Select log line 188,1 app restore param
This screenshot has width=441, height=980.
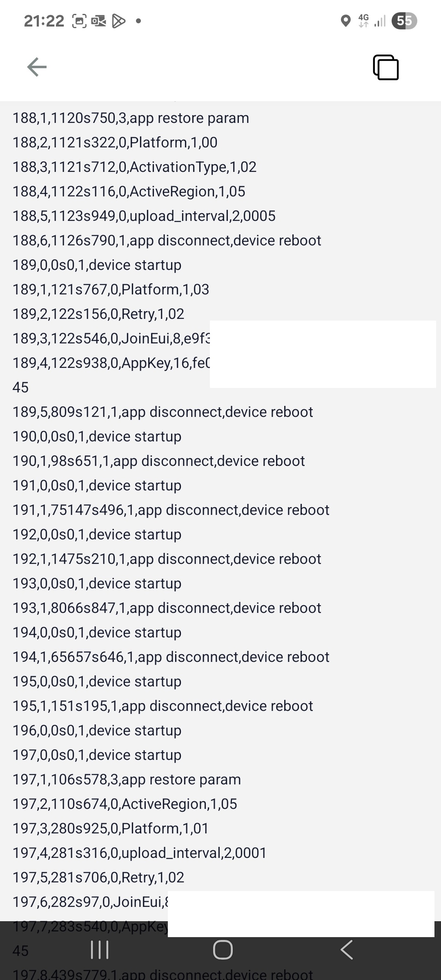[x=131, y=118]
